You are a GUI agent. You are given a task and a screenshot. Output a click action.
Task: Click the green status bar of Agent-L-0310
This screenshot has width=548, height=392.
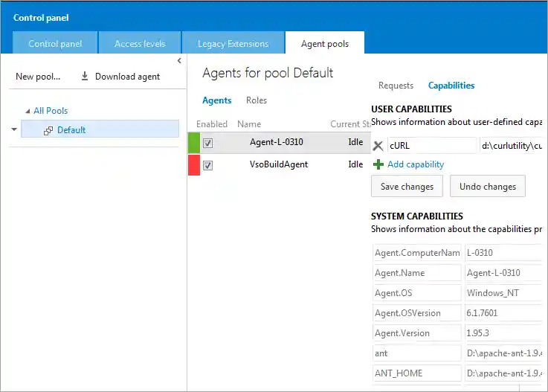click(194, 143)
